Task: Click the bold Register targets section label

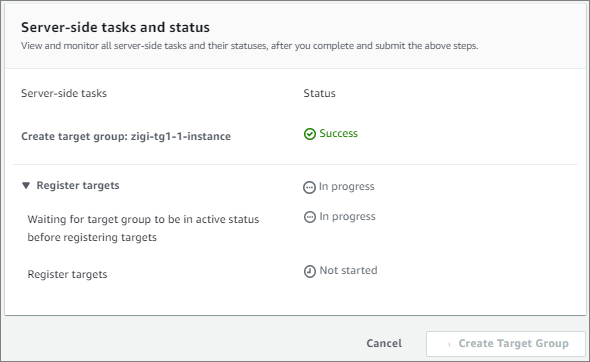Action: [x=78, y=186]
